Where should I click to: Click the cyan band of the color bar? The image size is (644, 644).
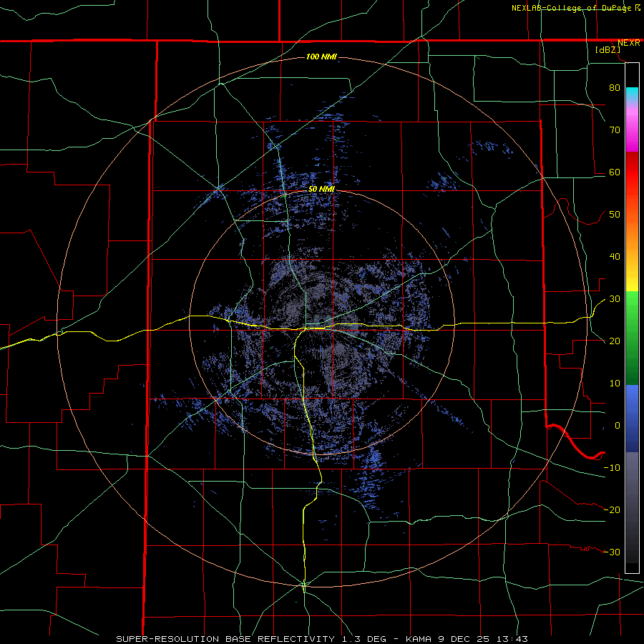click(632, 94)
